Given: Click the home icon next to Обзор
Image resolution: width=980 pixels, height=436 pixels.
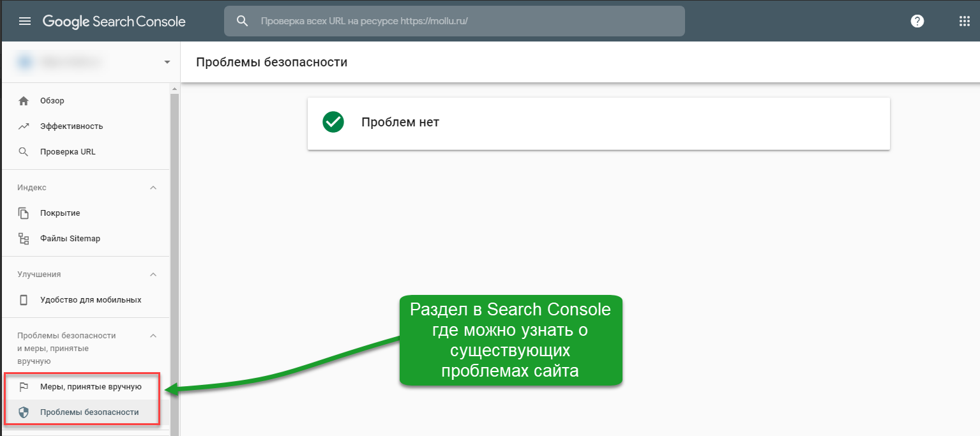Looking at the screenshot, I should 24,101.
